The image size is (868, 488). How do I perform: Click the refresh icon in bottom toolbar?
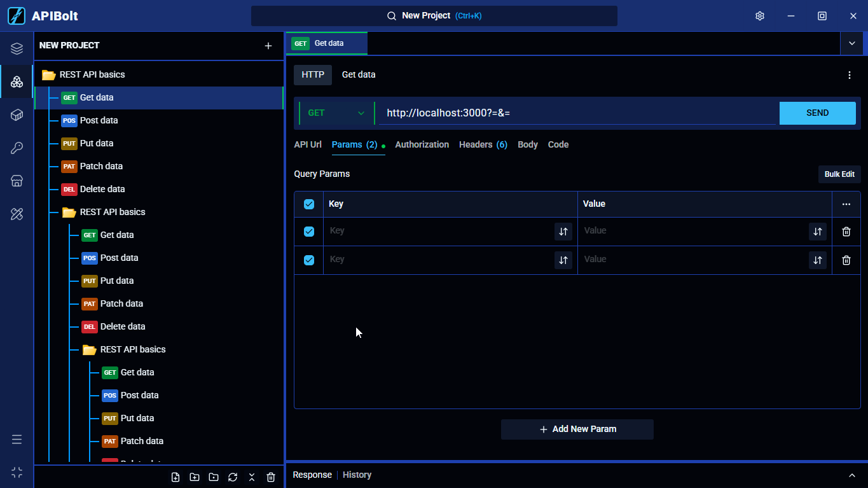(x=233, y=477)
